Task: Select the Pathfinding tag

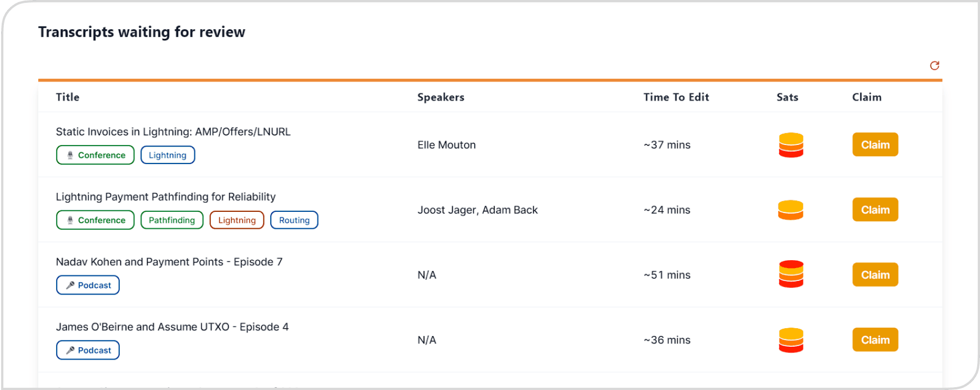Action: [x=171, y=220]
